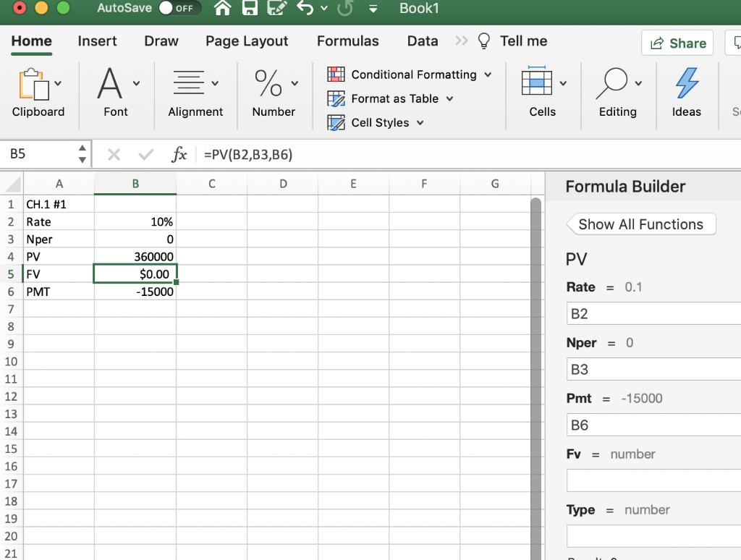Click the Pmt input field B6
Viewport: 741px width, 560px height.
coord(653,425)
